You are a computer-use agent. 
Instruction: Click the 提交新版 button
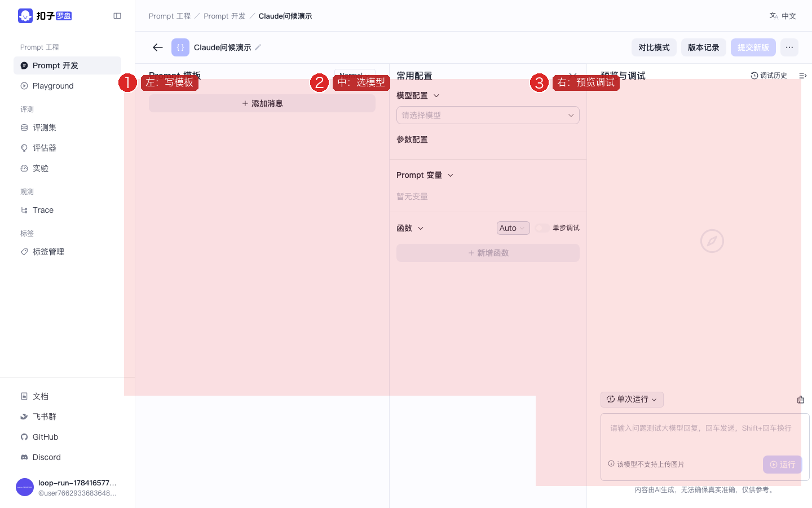tap(753, 47)
